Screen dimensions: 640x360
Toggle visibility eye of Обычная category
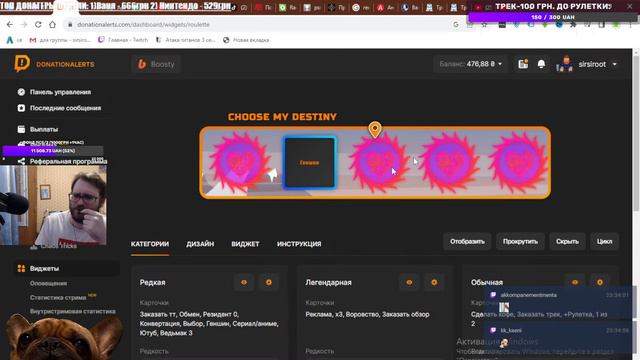575,282
